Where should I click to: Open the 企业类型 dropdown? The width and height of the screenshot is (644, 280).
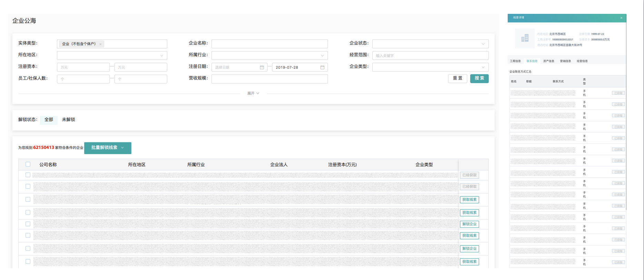click(x=430, y=67)
